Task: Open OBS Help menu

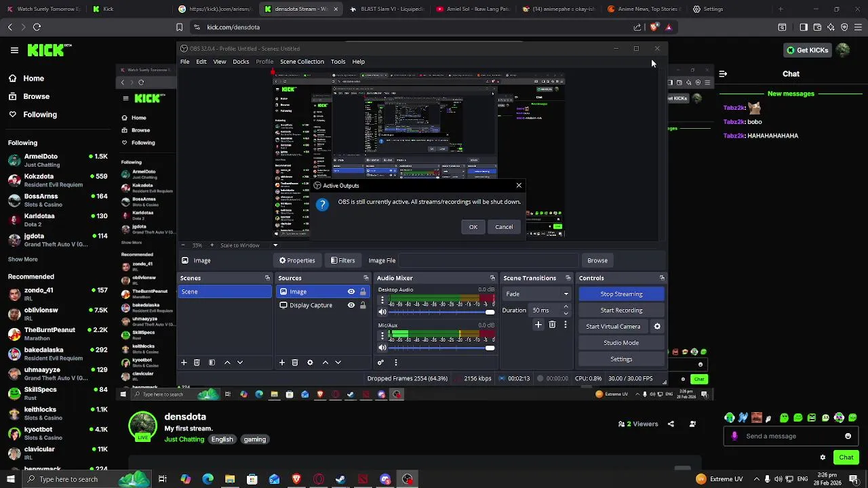Action: 359,62
